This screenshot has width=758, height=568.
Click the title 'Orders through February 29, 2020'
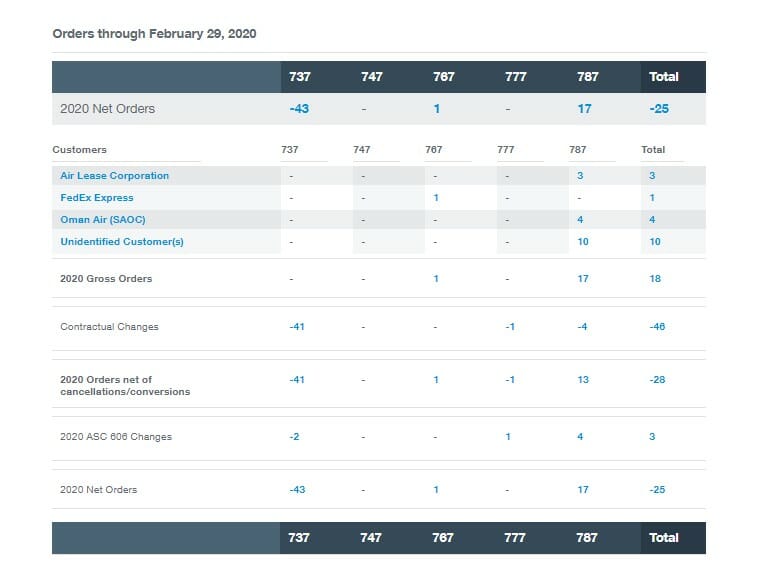tap(154, 34)
